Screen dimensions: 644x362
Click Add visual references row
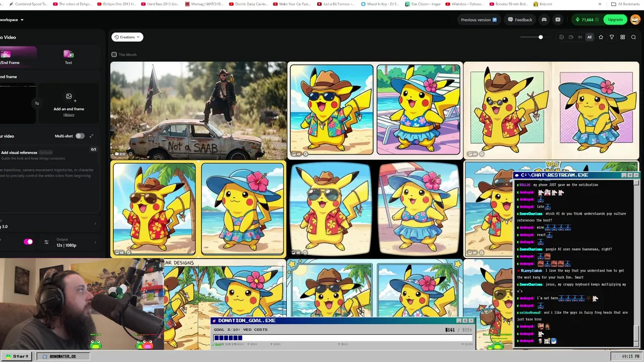(48, 154)
